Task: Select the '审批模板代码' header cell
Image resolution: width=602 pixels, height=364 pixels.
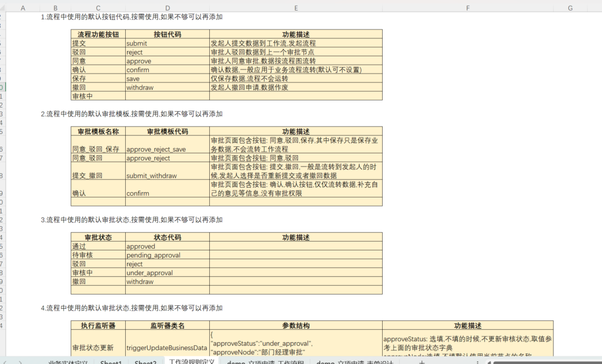Action: (x=168, y=131)
